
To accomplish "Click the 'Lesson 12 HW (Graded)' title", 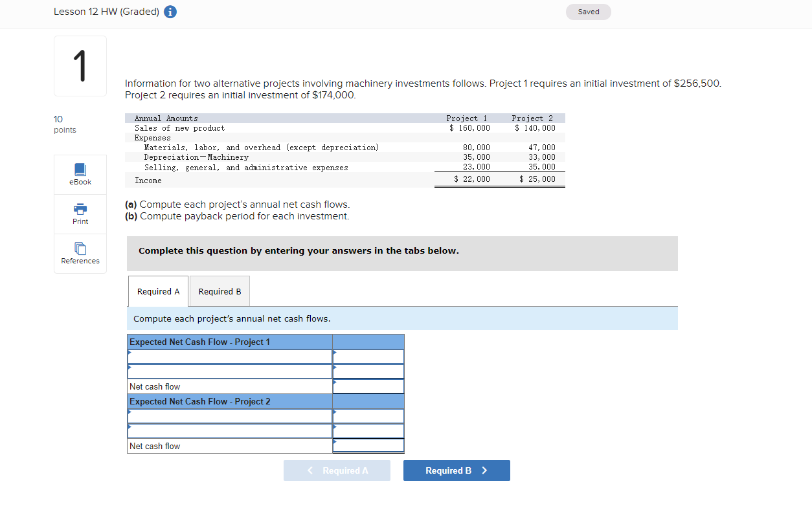I will pos(106,12).
